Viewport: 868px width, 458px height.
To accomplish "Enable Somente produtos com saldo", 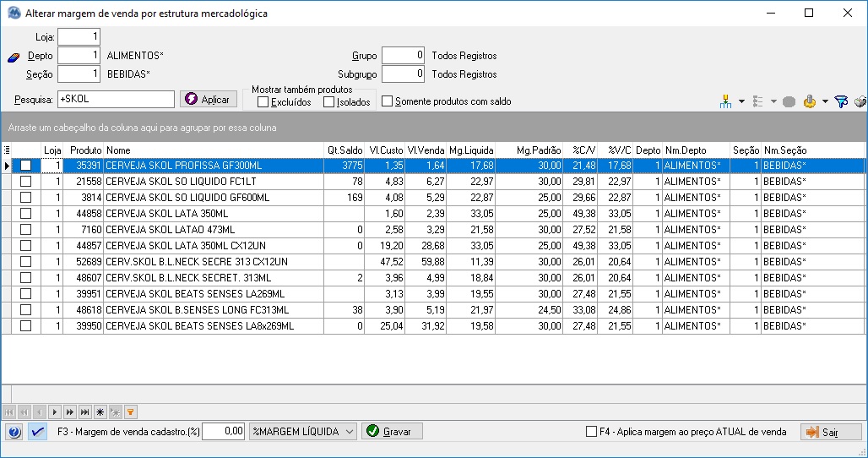I will pos(388,101).
